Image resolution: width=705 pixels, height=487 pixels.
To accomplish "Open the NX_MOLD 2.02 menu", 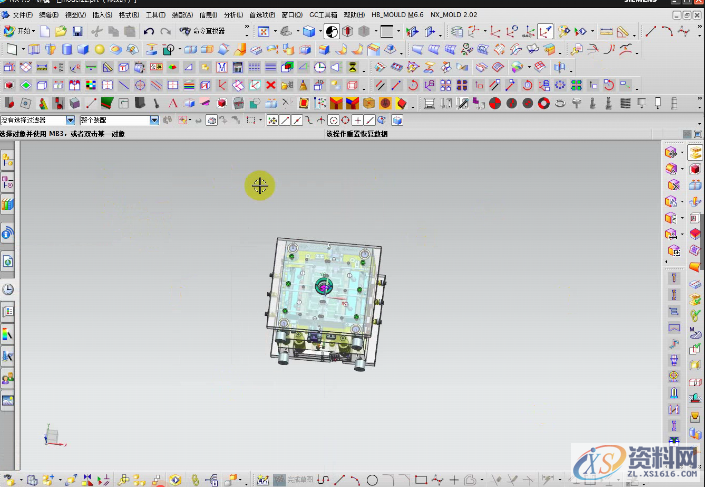I will (x=451, y=16).
